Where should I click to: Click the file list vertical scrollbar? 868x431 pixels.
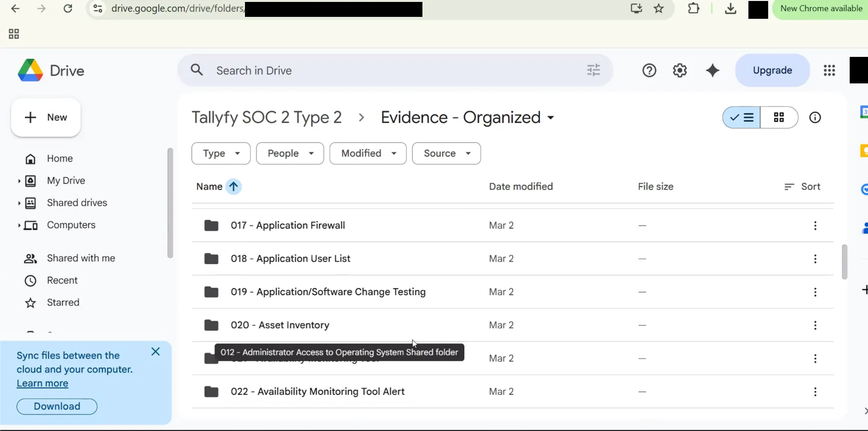tap(844, 262)
